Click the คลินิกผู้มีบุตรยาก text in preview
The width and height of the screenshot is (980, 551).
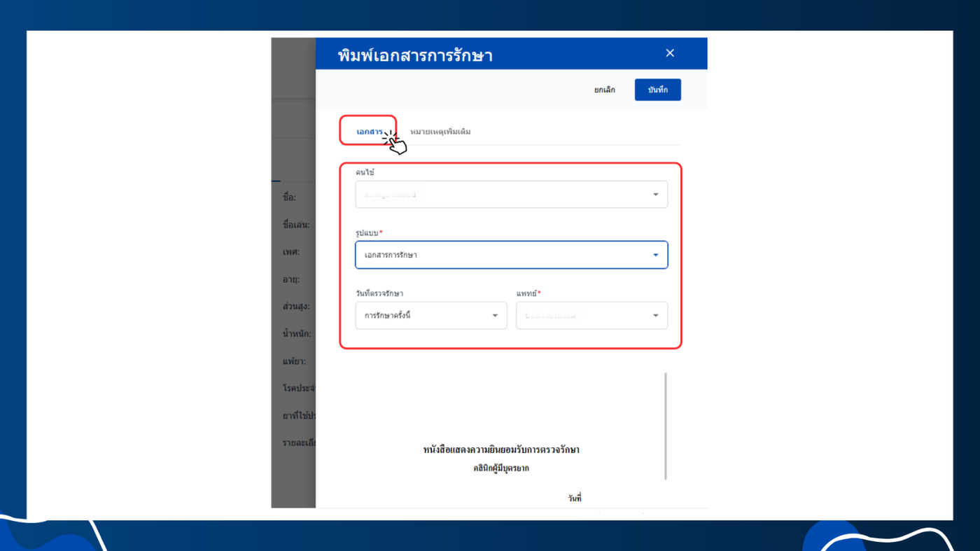(501, 468)
